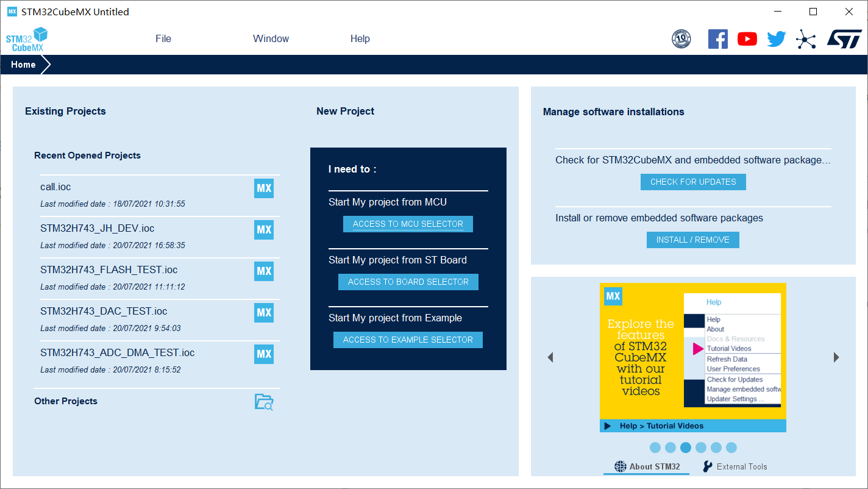Image resolution: width=868 pixels, height=489 pixels.
Task: Open the Twitter icon
Action: (x=777, y=39)
